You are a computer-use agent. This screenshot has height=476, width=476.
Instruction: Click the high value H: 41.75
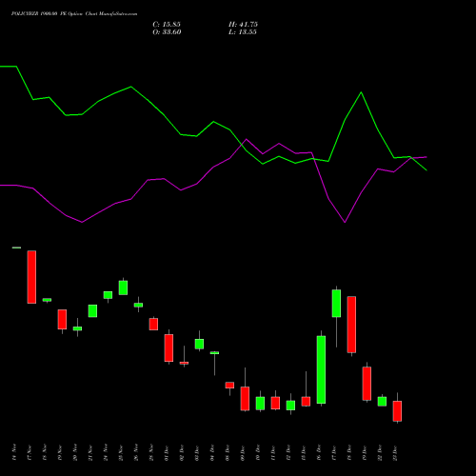tap(243, 25)
